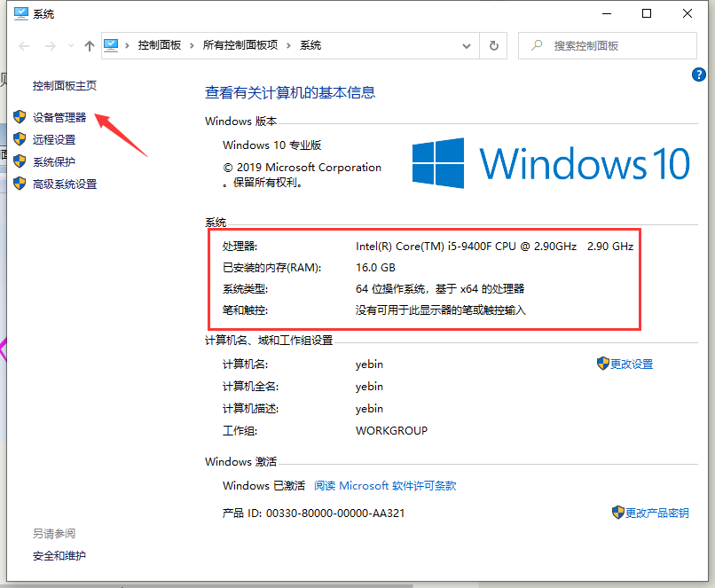Click the forward navigation arrow

(x=51, y=46)
